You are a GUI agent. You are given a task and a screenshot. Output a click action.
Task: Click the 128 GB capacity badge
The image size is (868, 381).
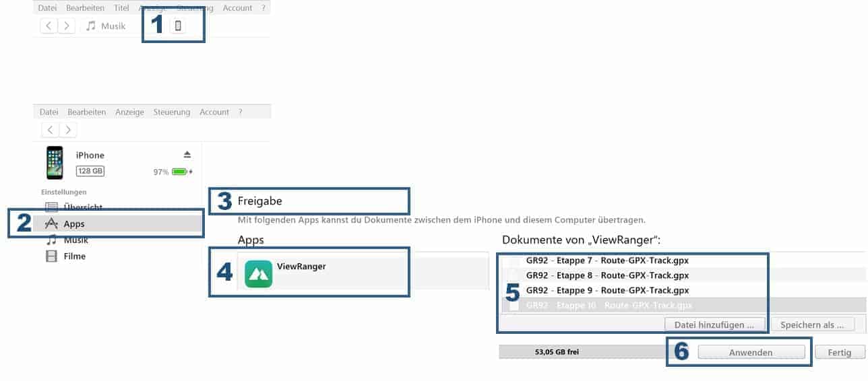[90, 171]
